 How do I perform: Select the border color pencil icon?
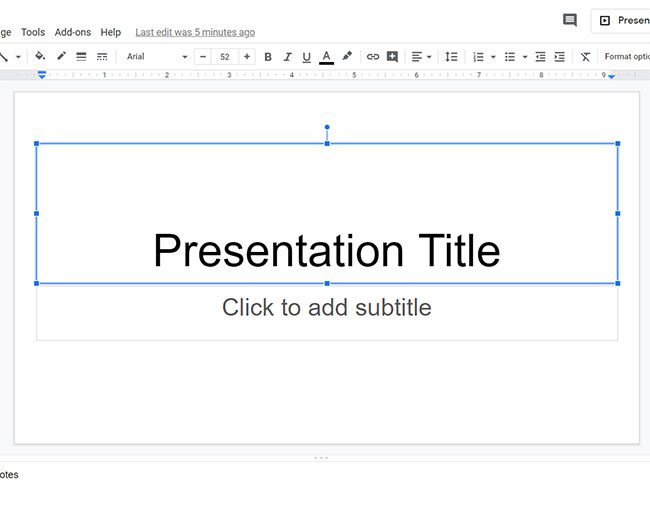coord(61,57)
